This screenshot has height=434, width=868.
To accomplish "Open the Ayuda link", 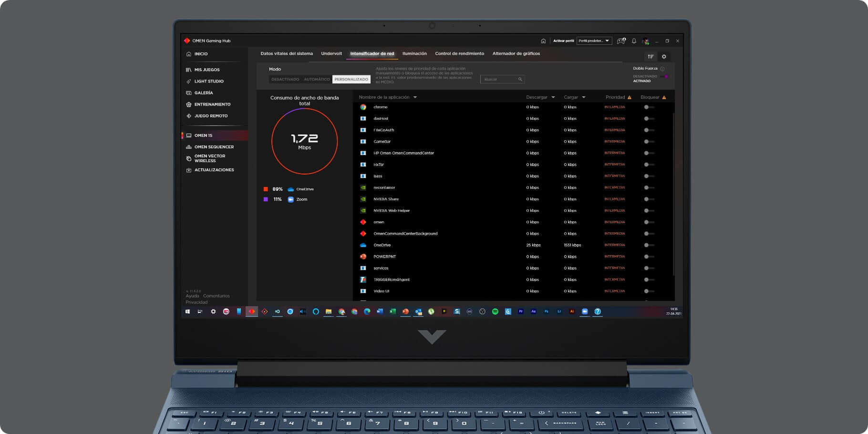I will click(x=192, y=296).
